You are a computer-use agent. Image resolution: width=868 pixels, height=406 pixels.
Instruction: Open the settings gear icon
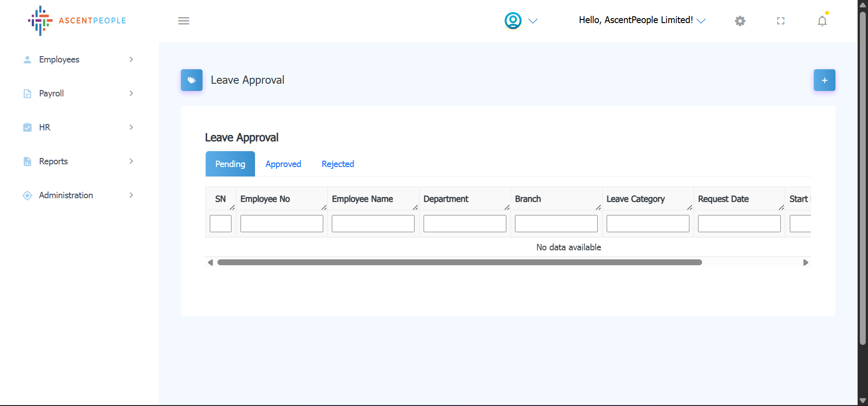coord(740,21)
